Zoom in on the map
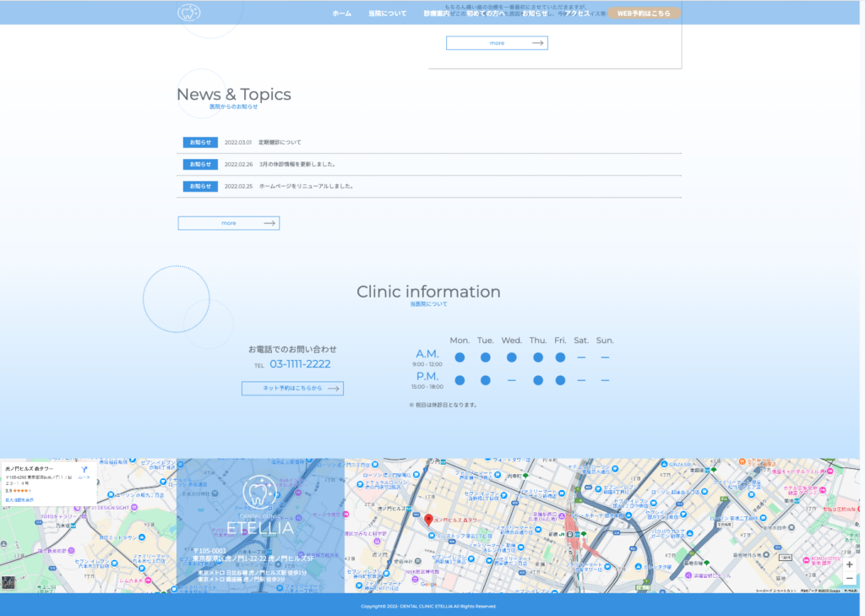 [849, 564]
